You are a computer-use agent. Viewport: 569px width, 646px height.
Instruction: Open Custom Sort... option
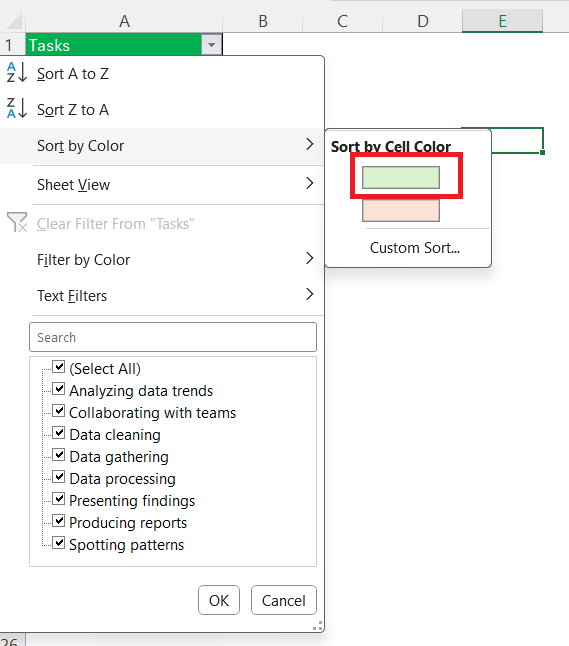click(x=414, y=248)
